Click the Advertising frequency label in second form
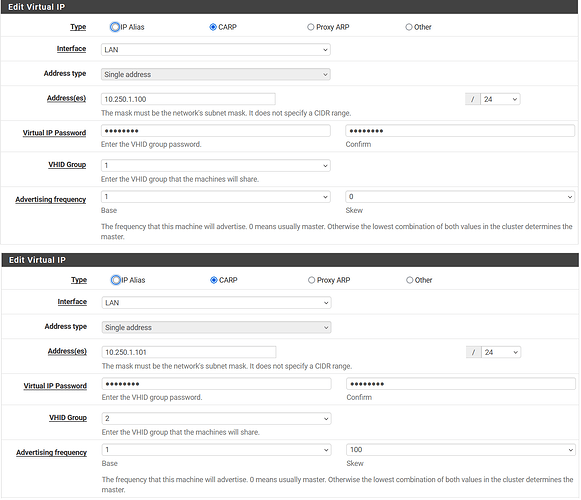The image size is (581, 500). coord(51,453)
